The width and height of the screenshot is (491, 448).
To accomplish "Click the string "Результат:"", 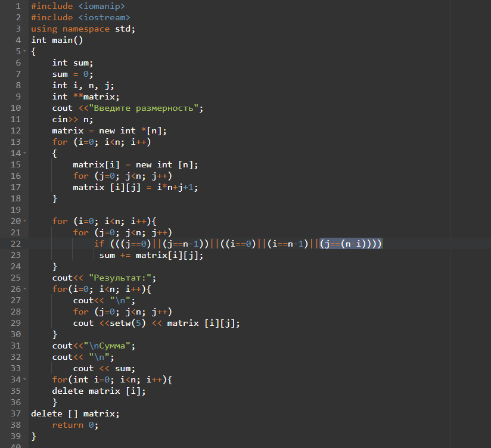I will (120, 278).
